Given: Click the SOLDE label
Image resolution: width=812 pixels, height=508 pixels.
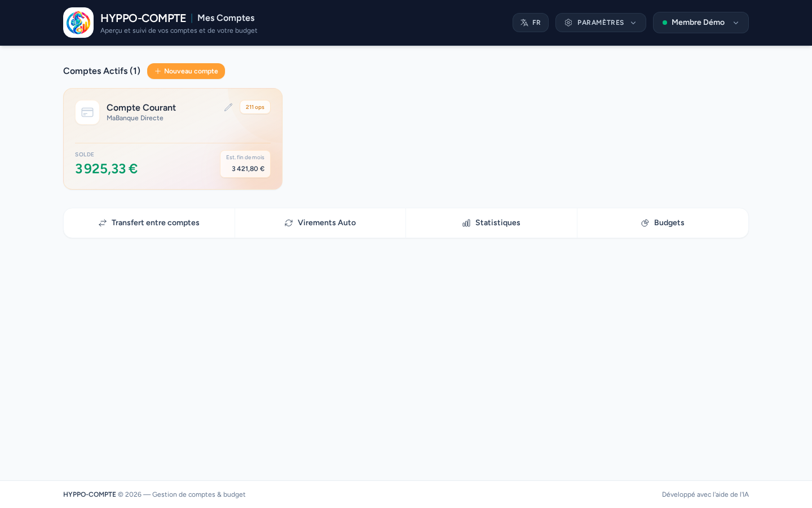Looking at the screenshot, I should [x=85, y=155].
